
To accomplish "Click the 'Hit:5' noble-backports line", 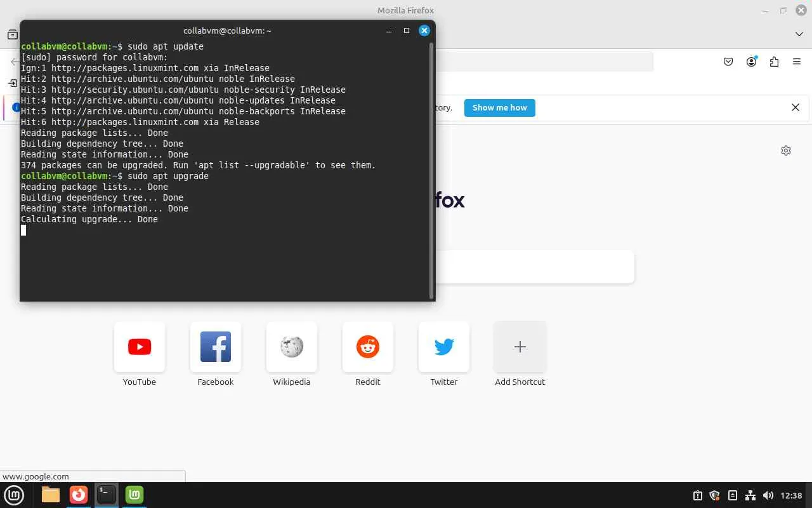I will pyautogui.click(x=183, y=111).
